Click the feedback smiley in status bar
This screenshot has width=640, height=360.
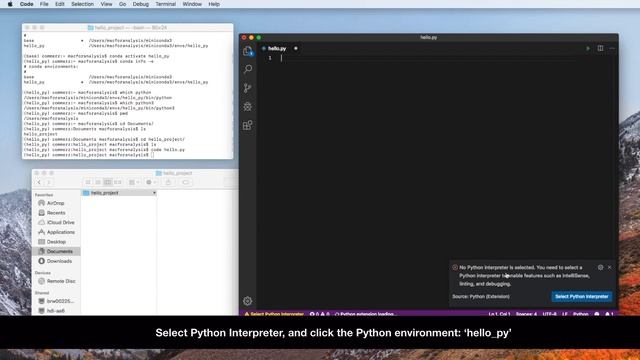coord(597,314)
